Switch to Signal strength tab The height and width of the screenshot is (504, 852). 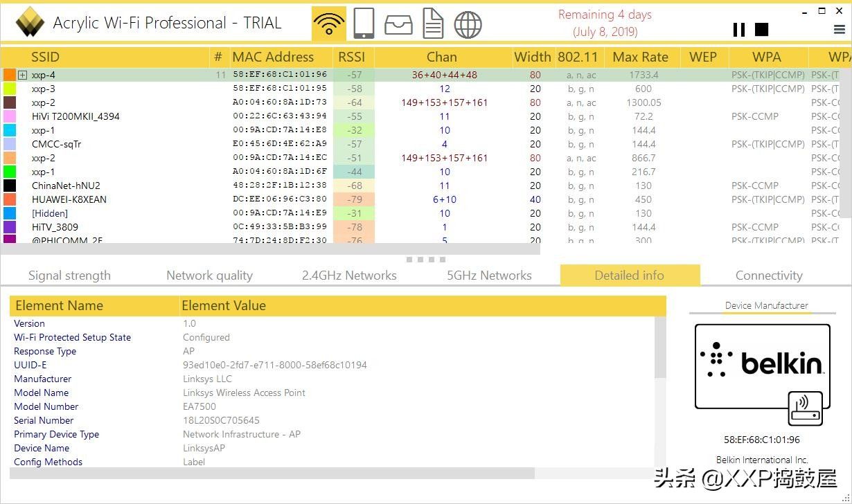(x=69, y=276)
